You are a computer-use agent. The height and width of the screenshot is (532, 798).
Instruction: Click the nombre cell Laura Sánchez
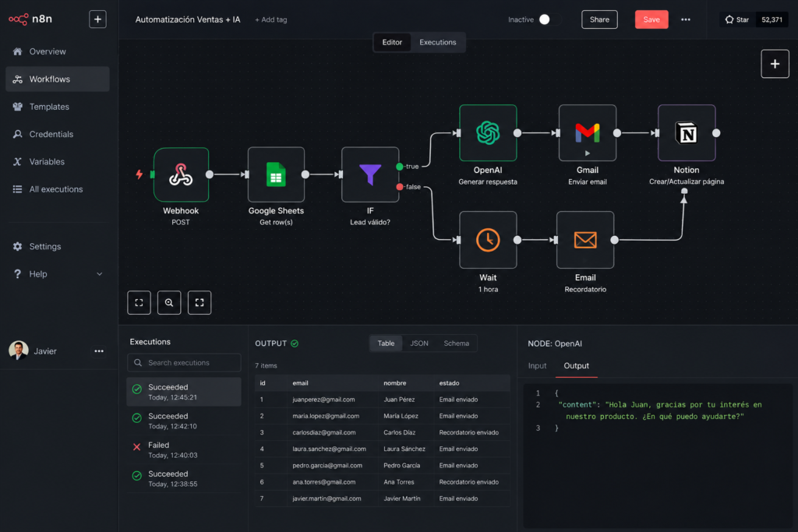404,449
